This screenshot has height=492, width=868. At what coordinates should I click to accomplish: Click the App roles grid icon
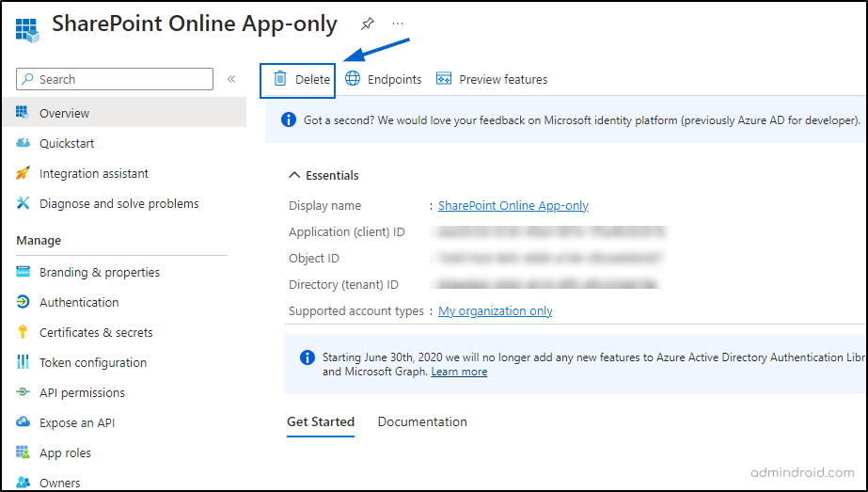tap(23, 452)
